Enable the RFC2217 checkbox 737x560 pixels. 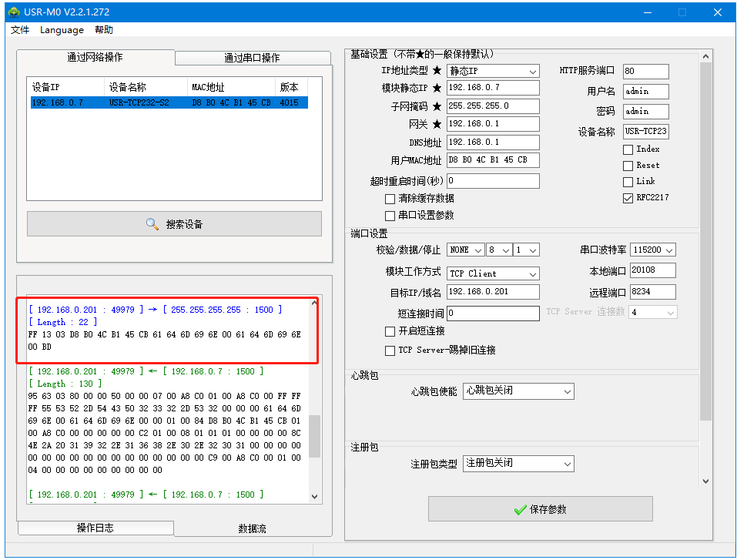(x=628, y=198)
